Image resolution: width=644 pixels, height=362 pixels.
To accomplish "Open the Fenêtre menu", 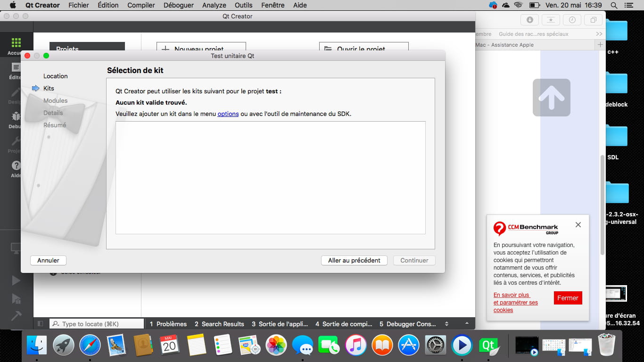I will coord(273,5).
